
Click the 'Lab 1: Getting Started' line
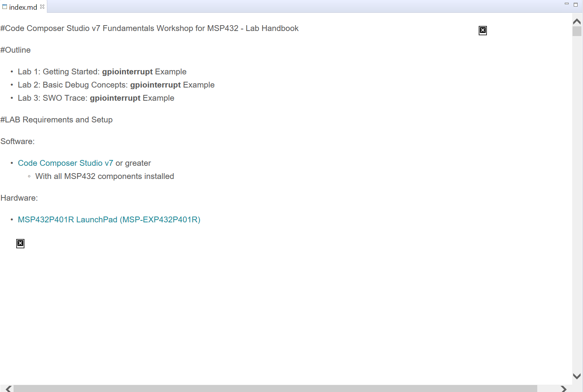(102, 72)
